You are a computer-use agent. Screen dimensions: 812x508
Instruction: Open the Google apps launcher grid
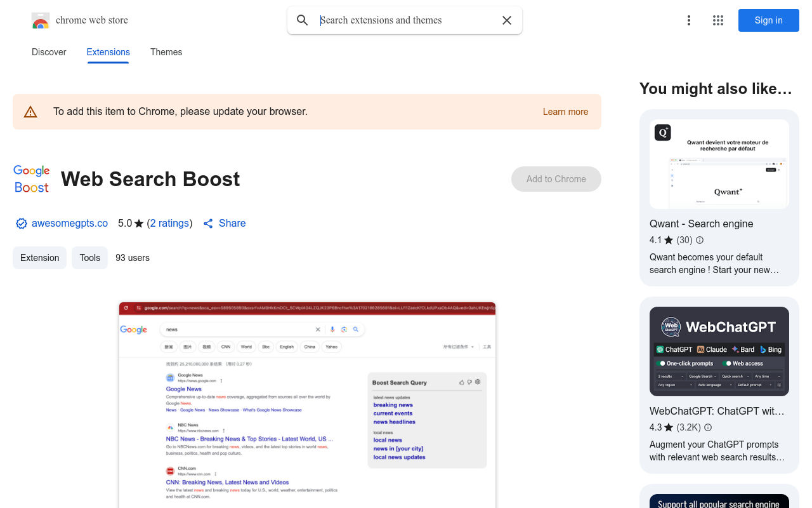717,20
